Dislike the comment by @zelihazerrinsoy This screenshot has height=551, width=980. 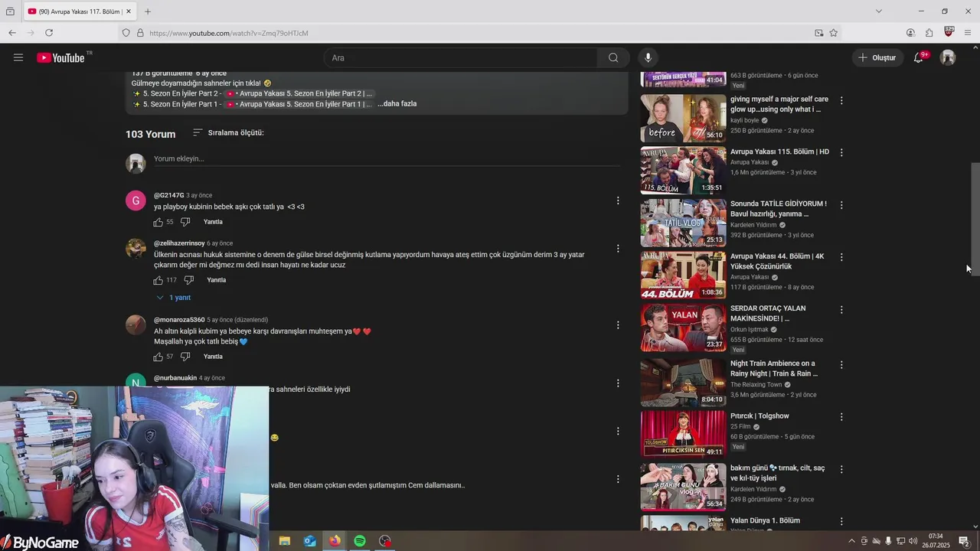[188, 280]
